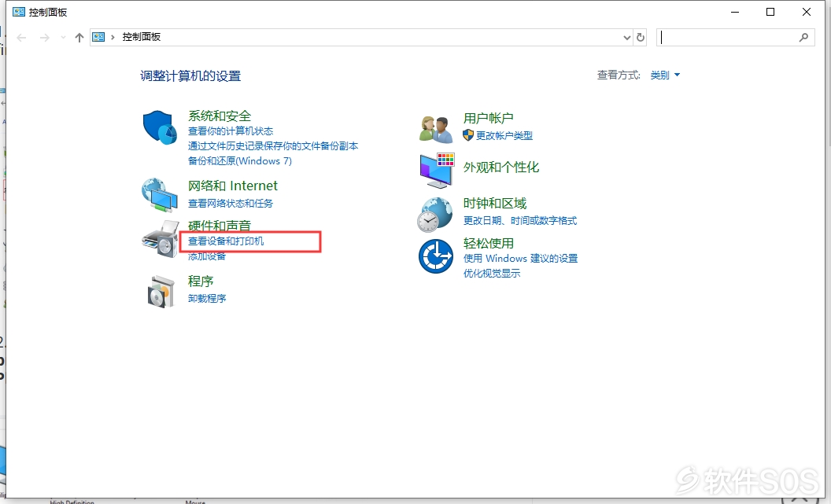Screen dimensions: 831x504
Task: Open 程序 category
Action: pos(201,281)
